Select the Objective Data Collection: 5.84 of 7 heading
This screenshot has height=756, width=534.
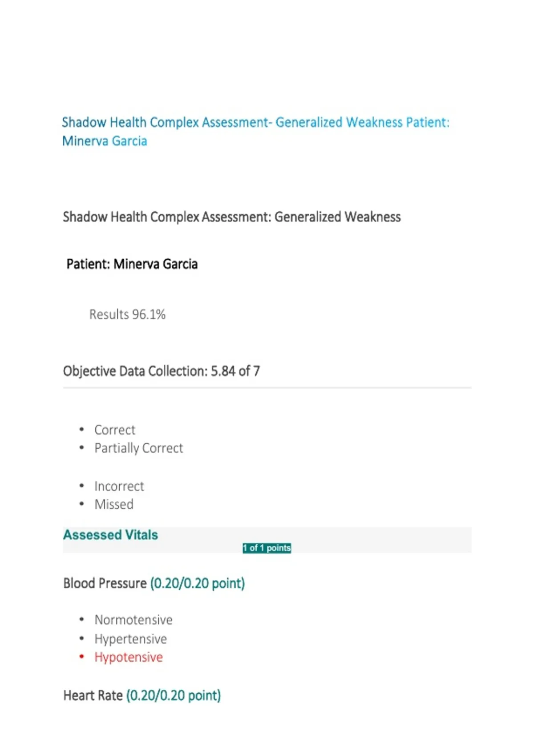pyautogui.click(x=162, y=371)
